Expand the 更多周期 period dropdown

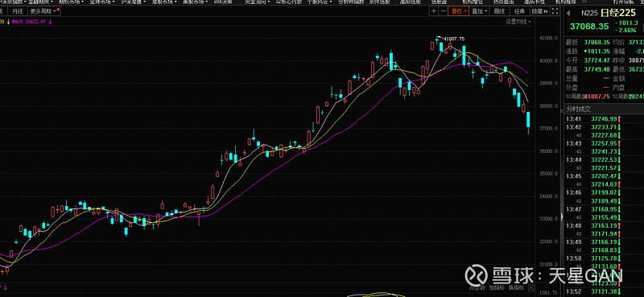point(44,11)
